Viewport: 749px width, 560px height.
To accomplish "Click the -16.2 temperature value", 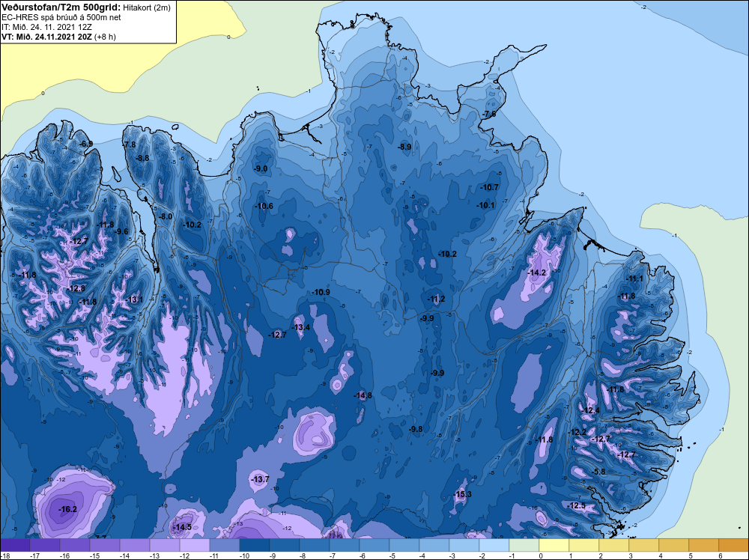I will [67, 509].
